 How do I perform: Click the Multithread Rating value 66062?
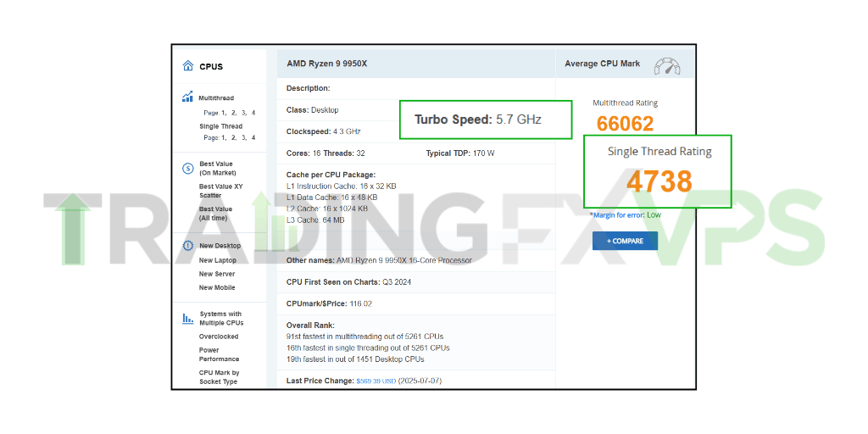pos(625,124)
